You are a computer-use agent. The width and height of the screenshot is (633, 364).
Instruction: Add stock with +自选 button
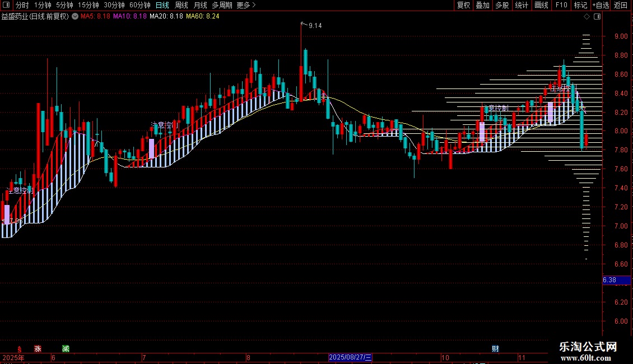tap(601, 5)
